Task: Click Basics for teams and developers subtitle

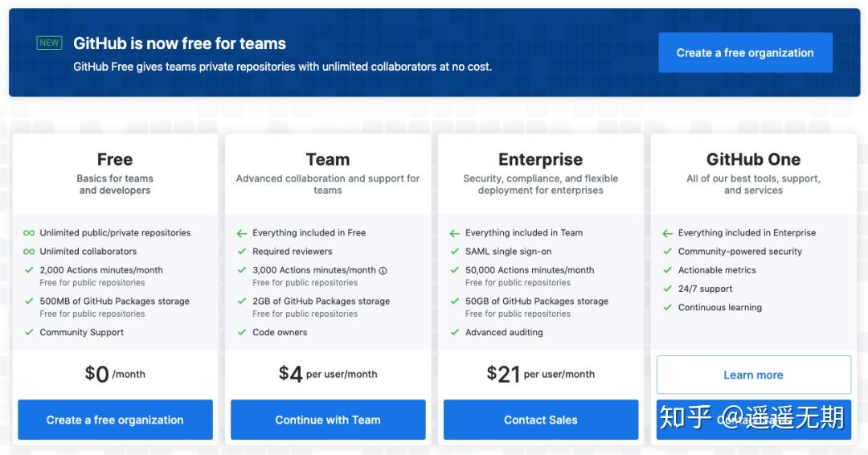Action: tap(115, 184)
